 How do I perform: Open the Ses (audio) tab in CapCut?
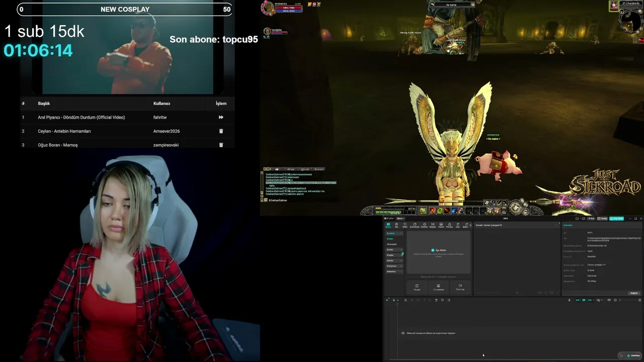click(x=396, y=225)
